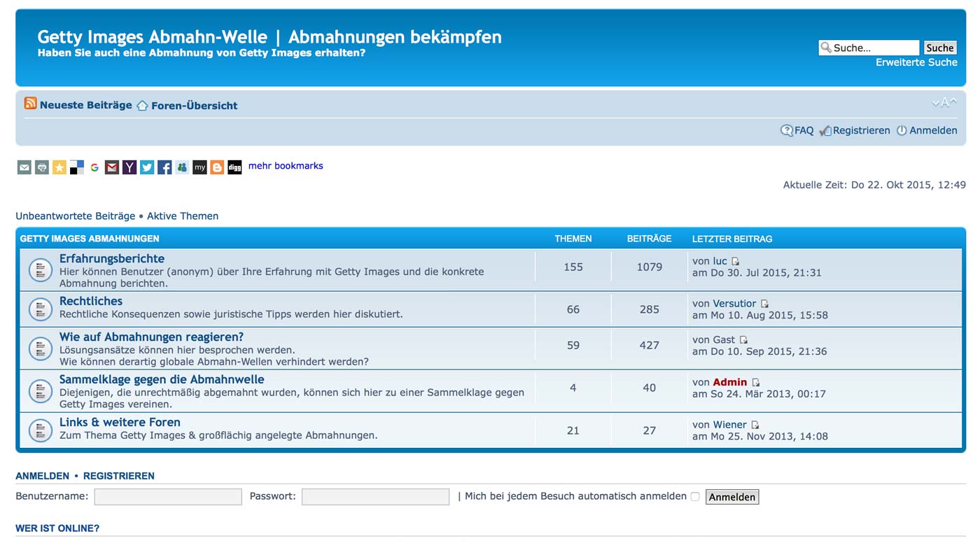Share the page via Twitter icon
Viewport: 980px width, 541px height.
[x=147, y=167]
